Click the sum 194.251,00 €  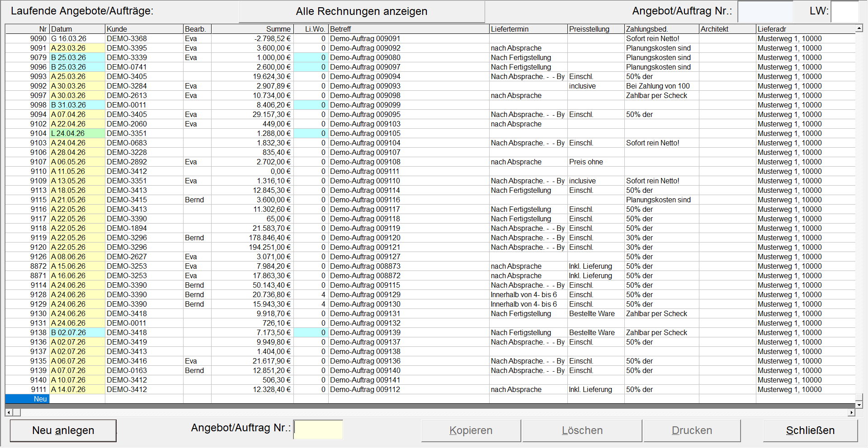pos(252,247)
